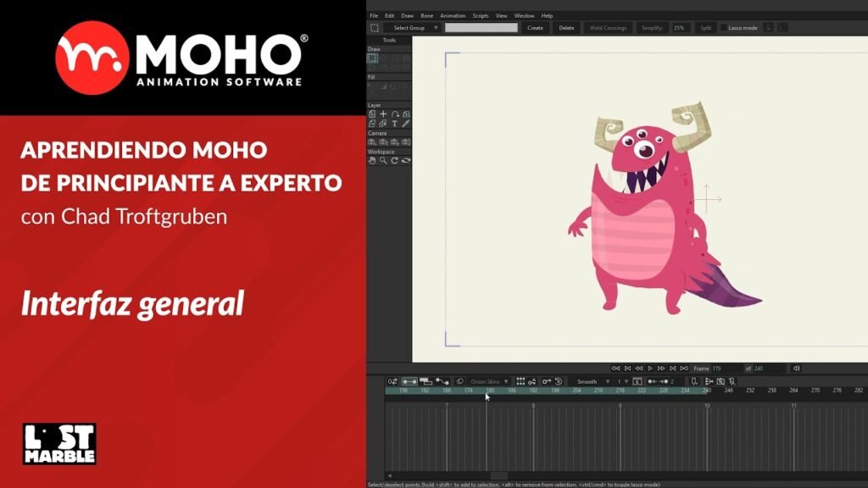Click the Channels timeline mode icon
The width and height of the screenshot is (868, 488).
point(409,381)
